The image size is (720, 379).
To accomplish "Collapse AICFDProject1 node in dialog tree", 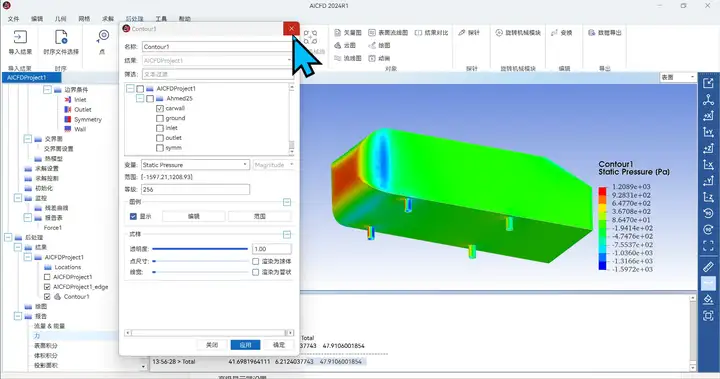I will coord(130,89).
